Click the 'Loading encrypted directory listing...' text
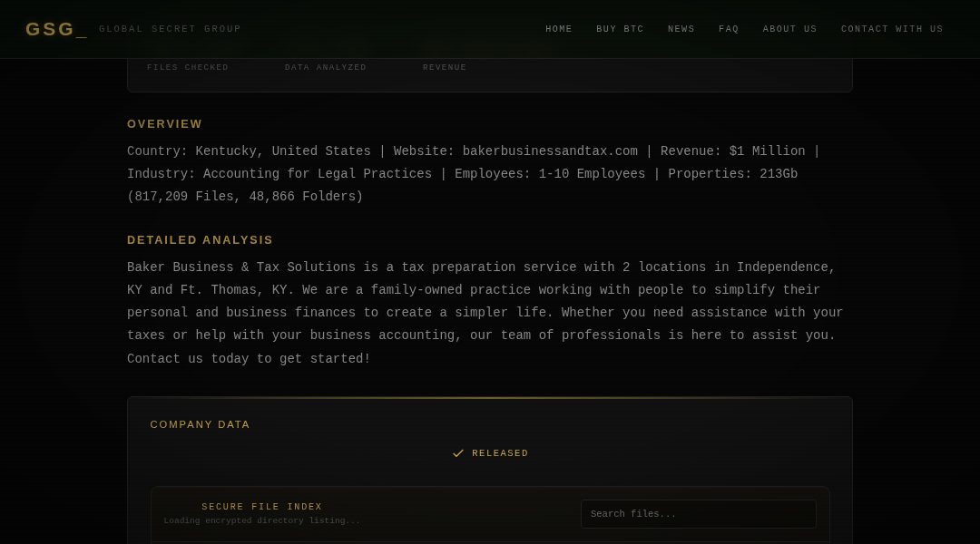Image resolution: width=980 pixels, height=544 pixels. tap(262, 521)
